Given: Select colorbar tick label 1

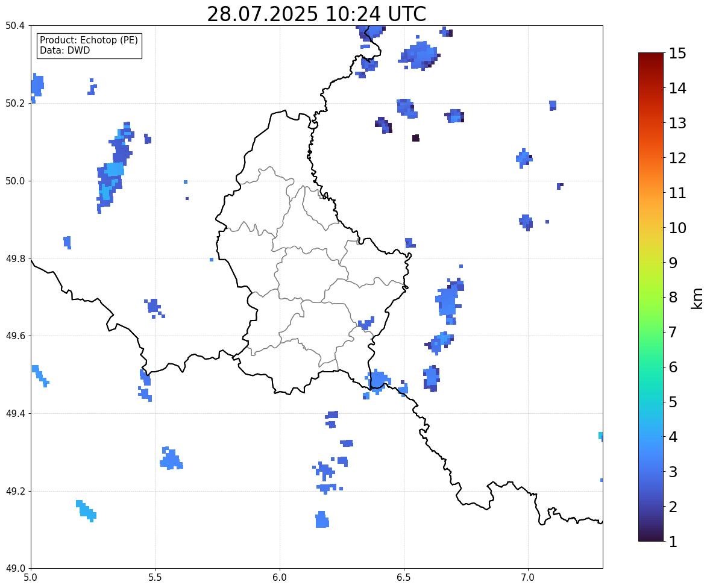Looking at the screenshot, I should 673,542.
